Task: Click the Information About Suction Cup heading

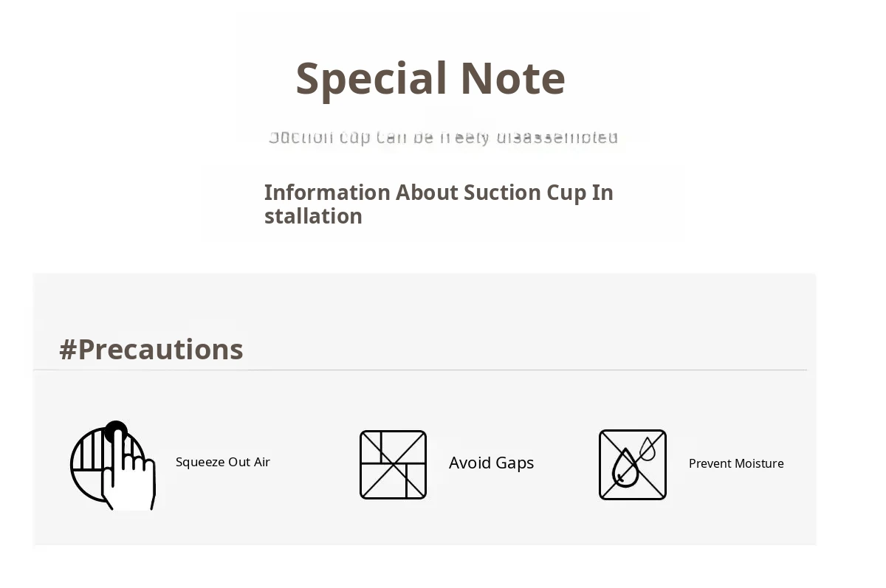Action: (x=439, y=204)
